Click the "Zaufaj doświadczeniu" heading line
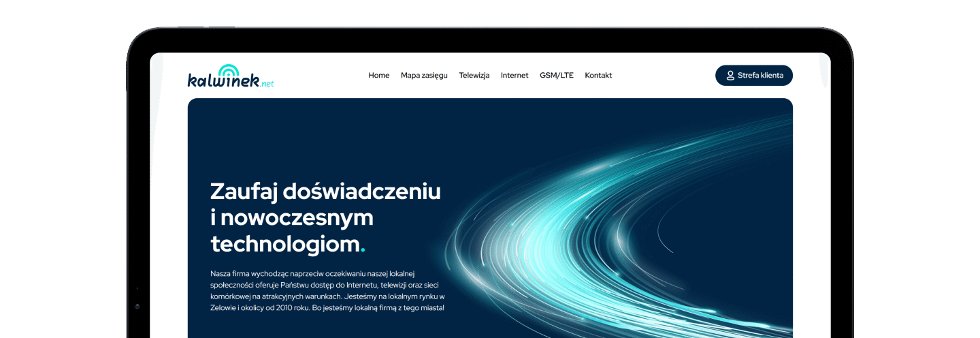 [x=325, y=191]
